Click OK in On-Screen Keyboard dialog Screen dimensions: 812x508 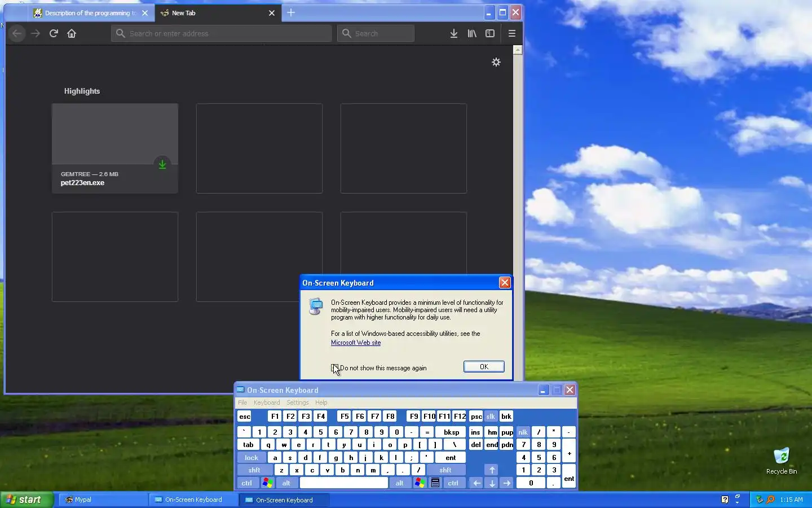(484, 367)
